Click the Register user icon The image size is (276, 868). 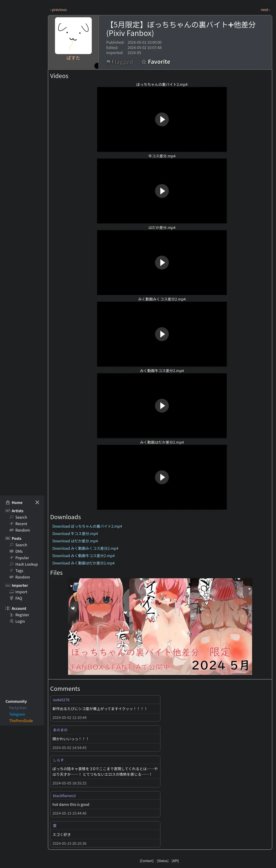coord(11,615)
